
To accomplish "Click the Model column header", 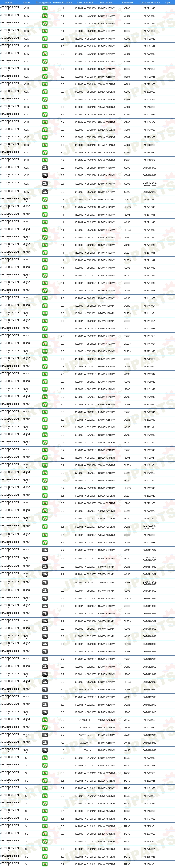I will click(27, 2).
